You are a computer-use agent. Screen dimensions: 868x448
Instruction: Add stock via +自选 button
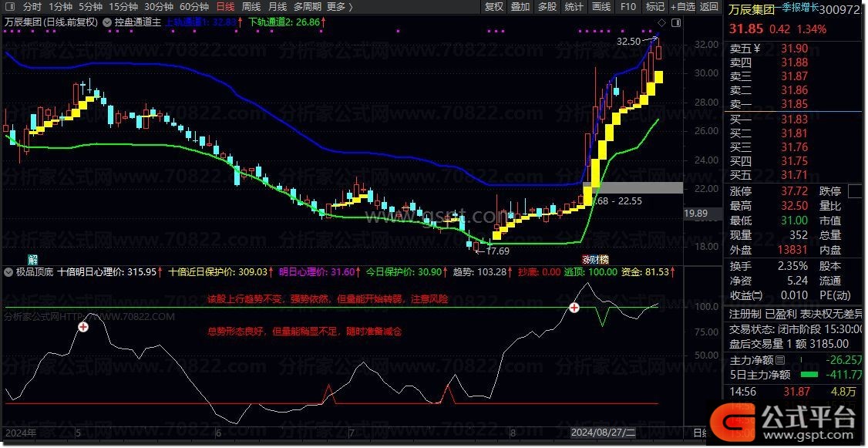[682, 7]
